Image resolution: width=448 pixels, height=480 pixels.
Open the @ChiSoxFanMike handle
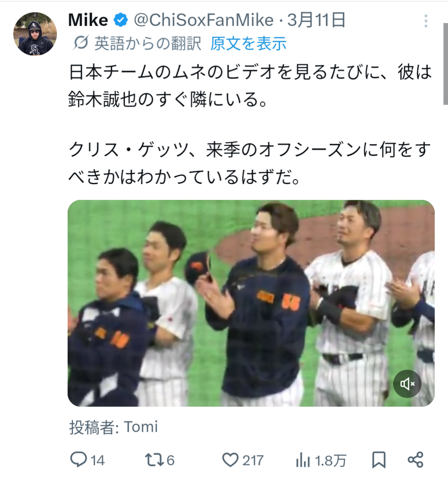(x=204, y=20)
